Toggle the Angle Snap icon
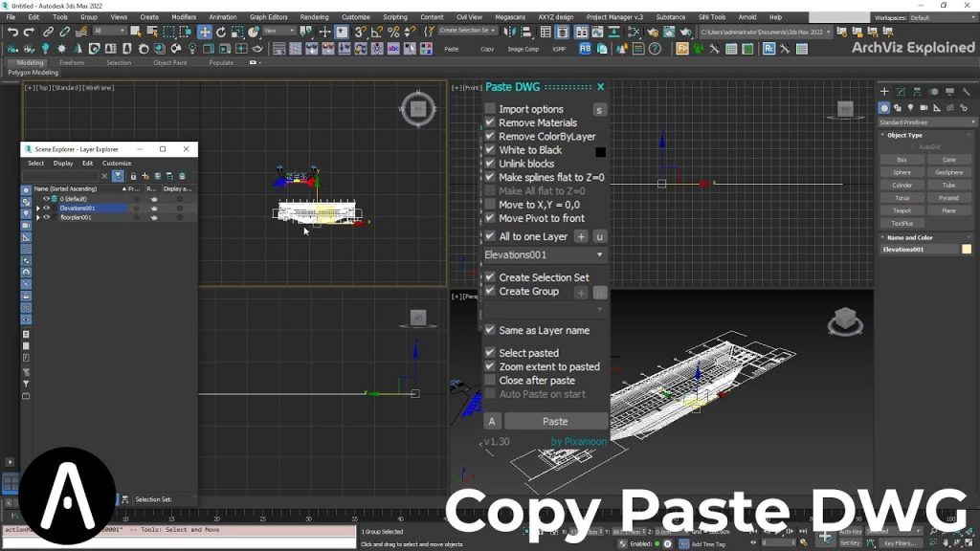Image resolution: width=980 pixels, height=551 pixels. (x=377, y=32)
